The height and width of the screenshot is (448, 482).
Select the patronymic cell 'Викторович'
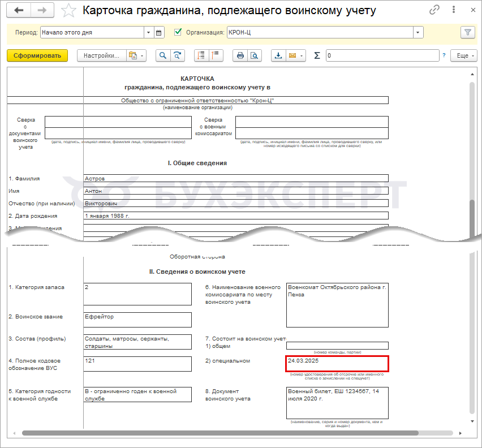[236, 204]
